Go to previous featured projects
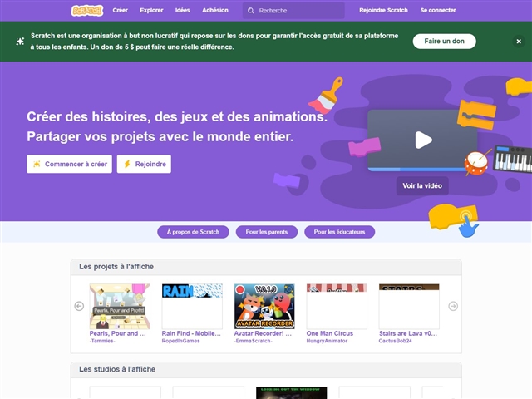Image resolution: width=532 pixels, height=399 pixels. (79, 306)
